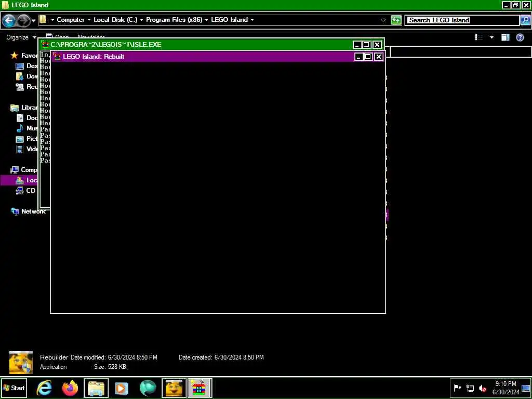
Task: Focus the Search LEGO Island field
Action: tap(462, 20)
